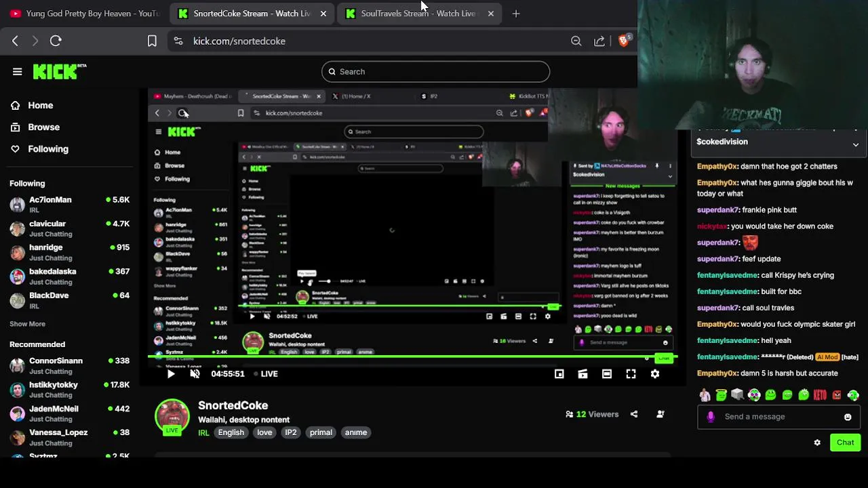The height and width of the screenshot is (488, 868).
Task: Click the LIVE indicator in player
Action: pyautogui.click(x=266, y=373)
